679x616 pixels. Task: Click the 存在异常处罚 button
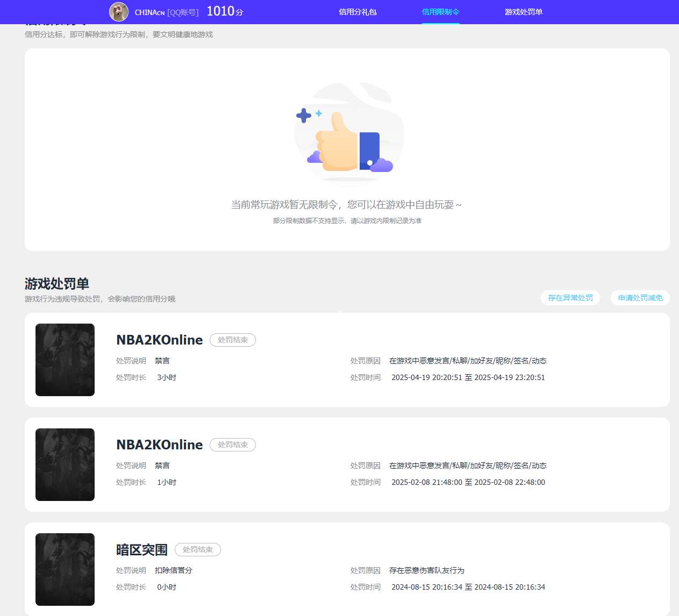click(570, 297)
